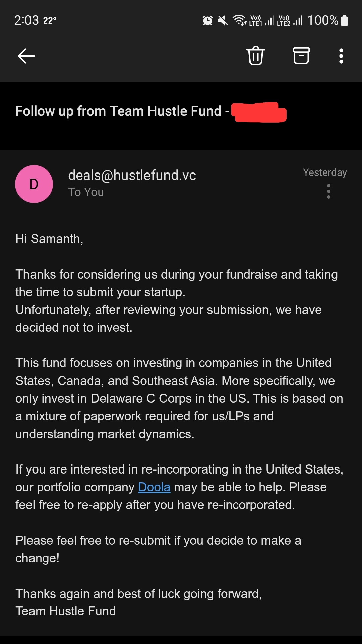Tap the Wi-Fi icon in the status bar
The height and width of the screenshot is (644, 362).
pos(240,20)
